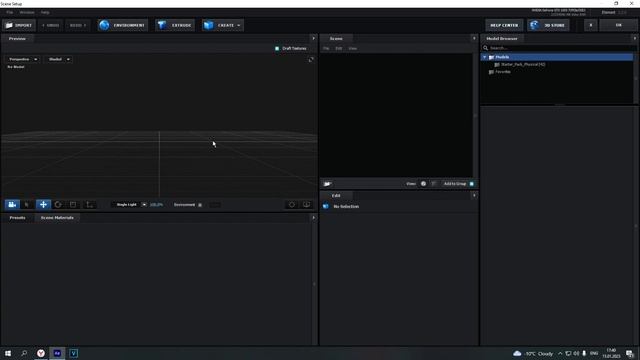Toggle the Environment checkbox in preview toolbar
640x360 pixels.
click(200, 205)
